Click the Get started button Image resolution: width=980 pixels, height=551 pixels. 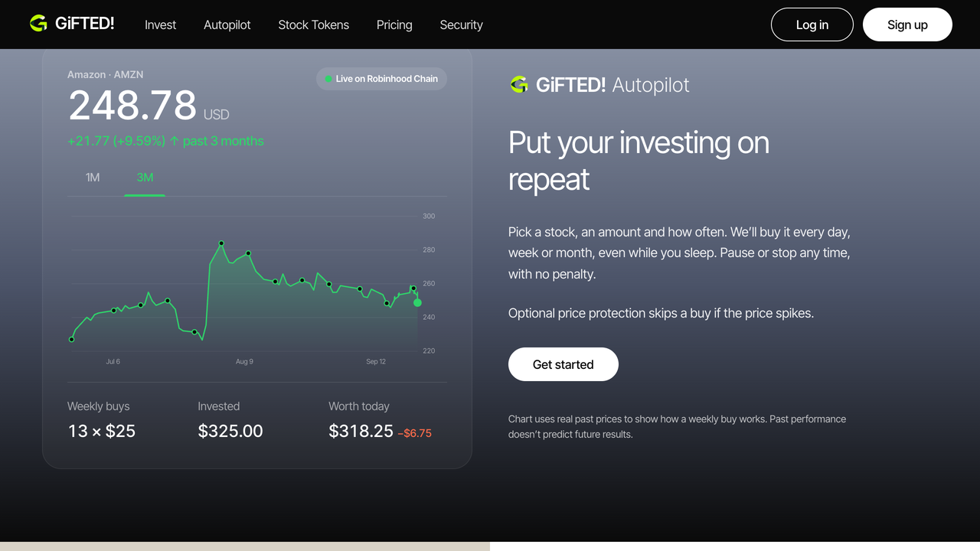pos(563,364)
